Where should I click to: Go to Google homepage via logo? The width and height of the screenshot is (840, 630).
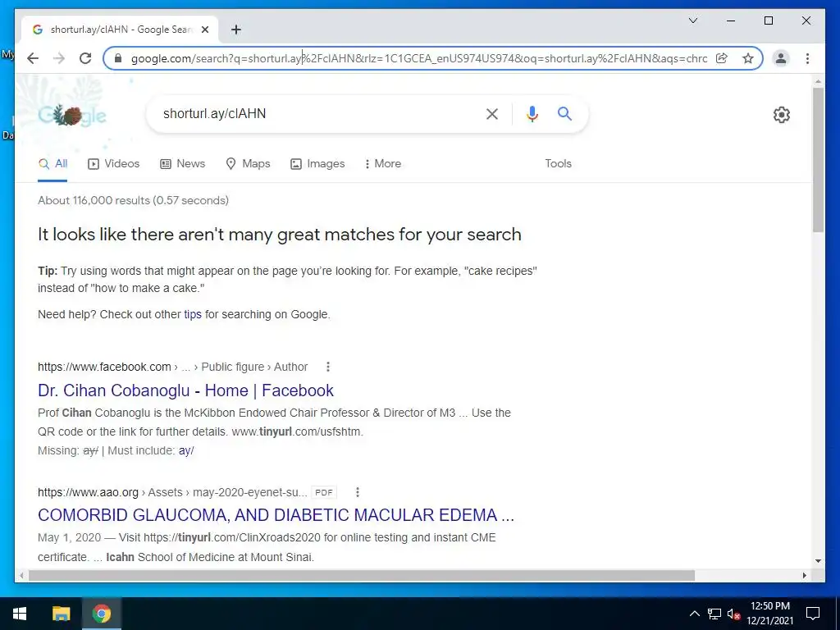(x=72, y=115)
